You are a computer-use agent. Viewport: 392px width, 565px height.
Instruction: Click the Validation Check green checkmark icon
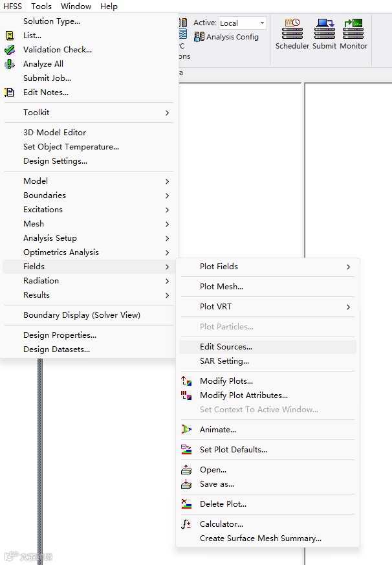[10, 50]
